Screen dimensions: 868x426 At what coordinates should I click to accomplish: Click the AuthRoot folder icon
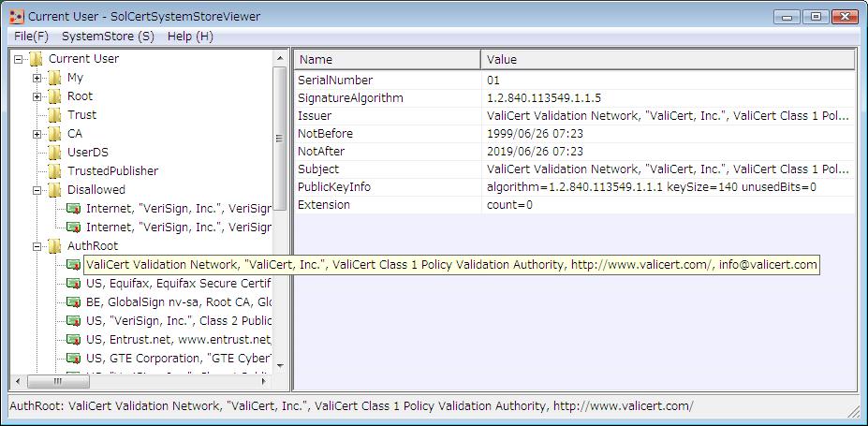54,246
